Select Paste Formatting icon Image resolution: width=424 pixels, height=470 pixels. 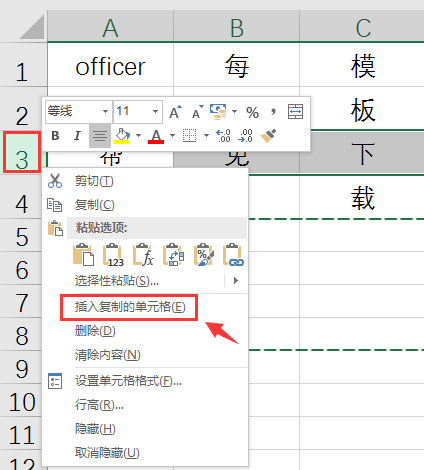click(x=203, y=255)
